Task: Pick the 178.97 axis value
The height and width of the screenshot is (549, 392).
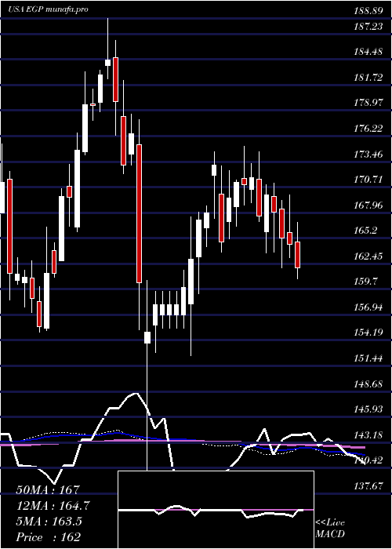Action: (368, 103)
